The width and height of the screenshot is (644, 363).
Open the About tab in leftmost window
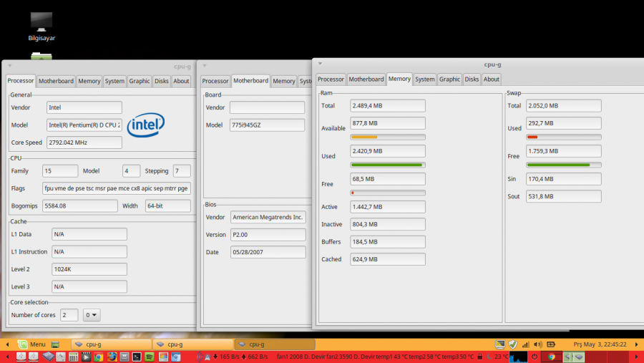coord(181,81)
